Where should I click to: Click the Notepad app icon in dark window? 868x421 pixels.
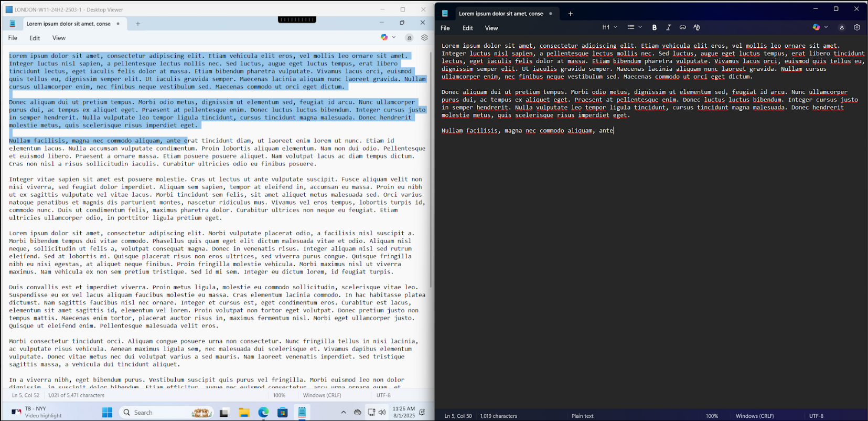445,14
